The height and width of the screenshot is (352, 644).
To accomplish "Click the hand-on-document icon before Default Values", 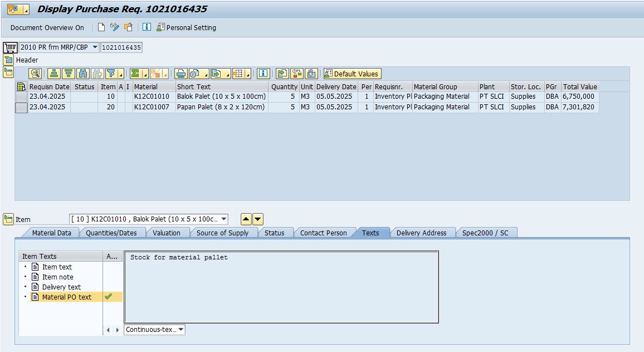I will click(311, 74).
